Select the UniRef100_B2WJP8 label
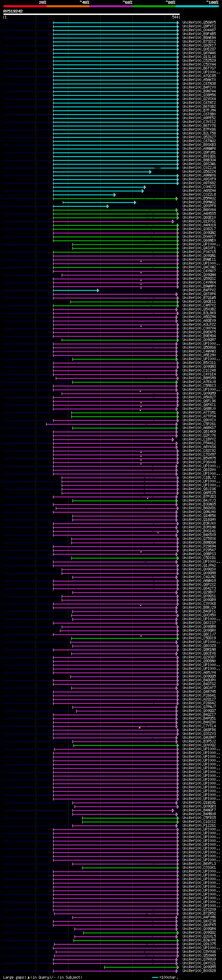The width and height of the screenshot is (222, 980). (x=199, y=940)
